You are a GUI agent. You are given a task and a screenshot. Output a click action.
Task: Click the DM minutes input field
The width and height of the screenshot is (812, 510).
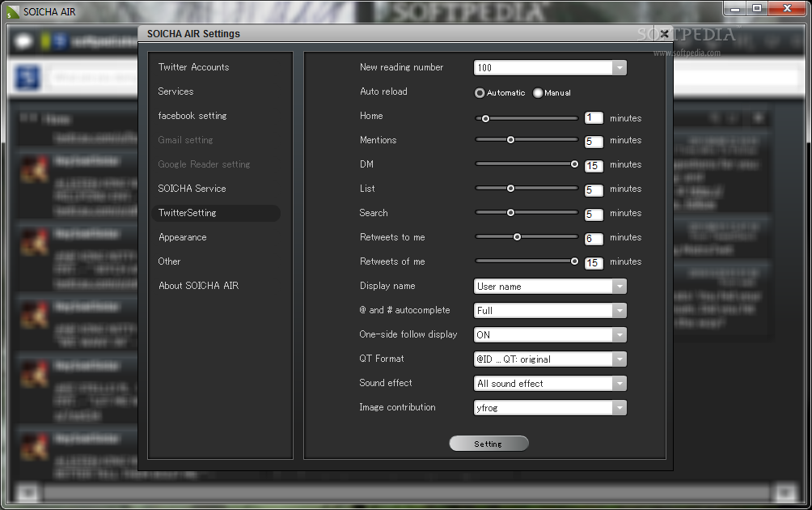594,166
